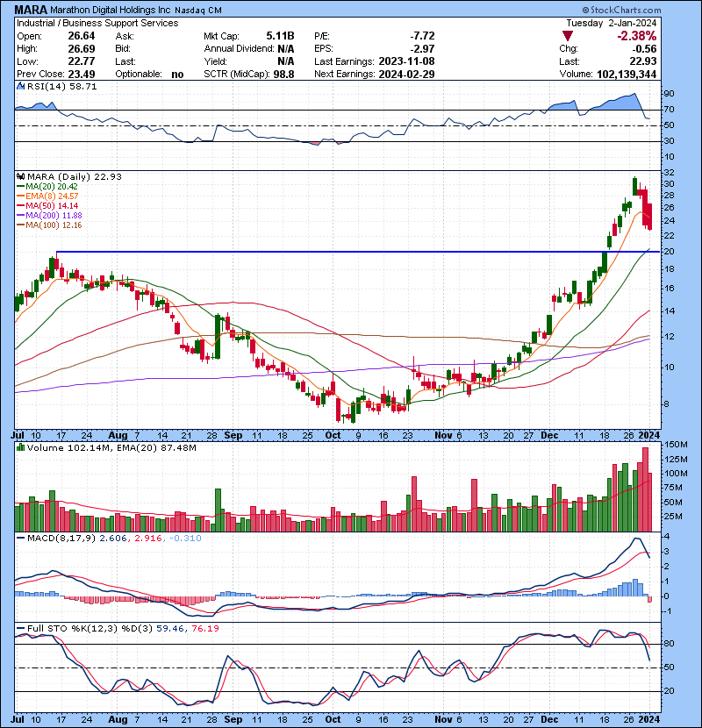The width and height of the screenshot is (702, 728).
Task: Click the date Tuesday 2-Jan-2024
Action: tap(612, 23)
